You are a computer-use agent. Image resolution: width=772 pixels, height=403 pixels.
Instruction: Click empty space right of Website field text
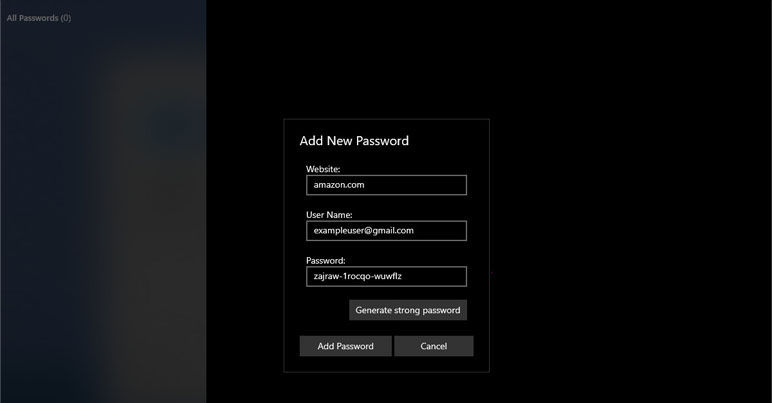coord(416,185)
